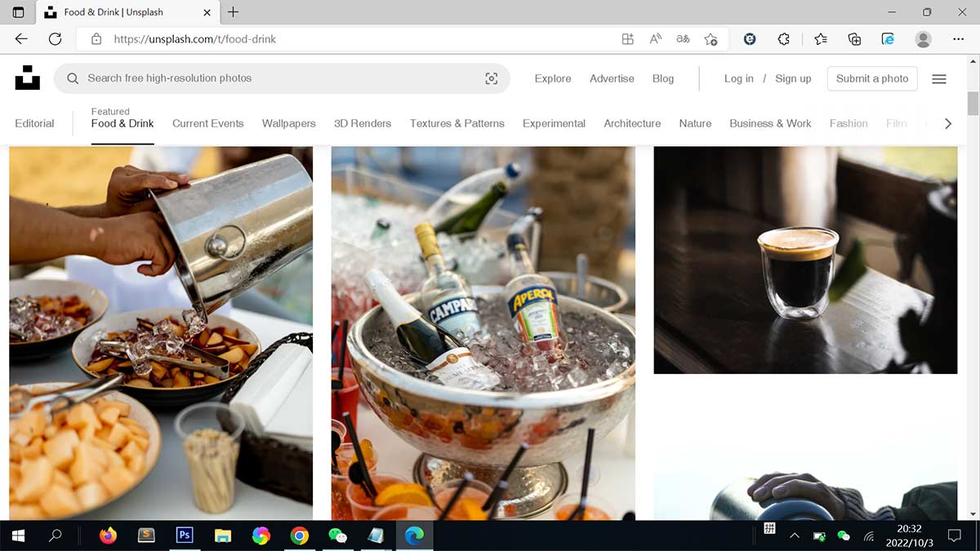This screenshot has height=551, width=980.
Task: Open the Advertise link
Action: point(612,78)
